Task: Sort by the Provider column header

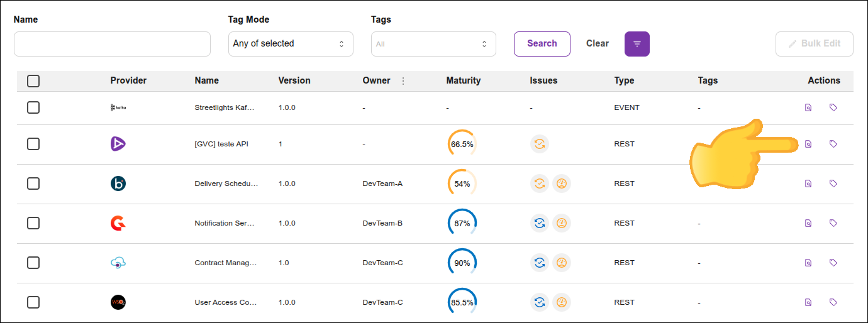Action: [x=128, y=80]
